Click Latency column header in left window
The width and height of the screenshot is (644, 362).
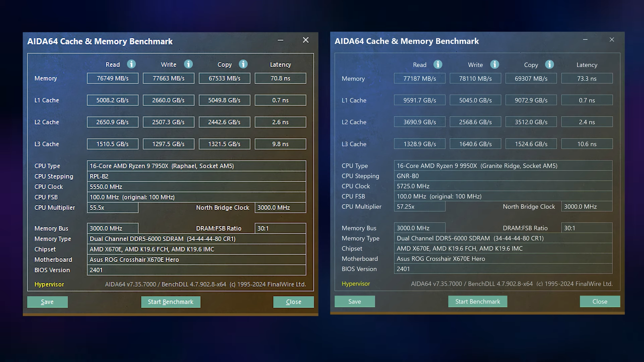pos(281,64)
